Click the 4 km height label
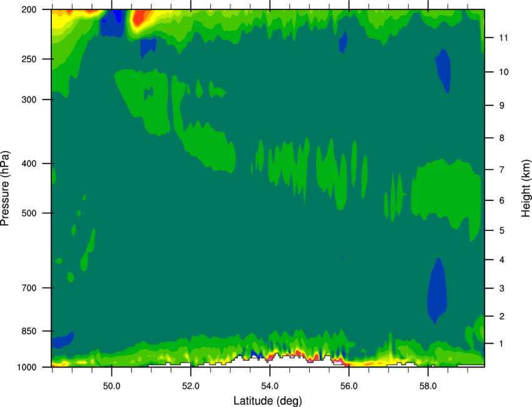The image size is (532, 407). pos(502,260)
